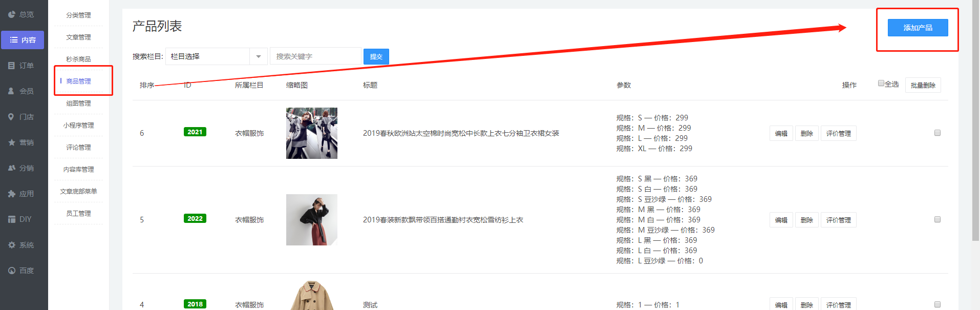Select the 内容 list icon in sidebar

click(14, 40)
